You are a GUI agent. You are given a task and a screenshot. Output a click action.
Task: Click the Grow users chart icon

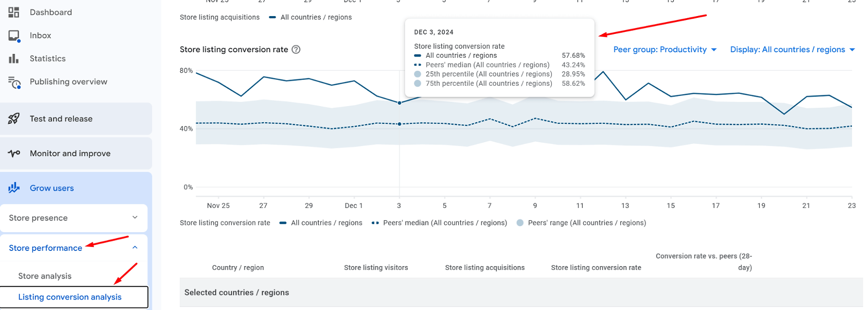click(x=14, y=188)
